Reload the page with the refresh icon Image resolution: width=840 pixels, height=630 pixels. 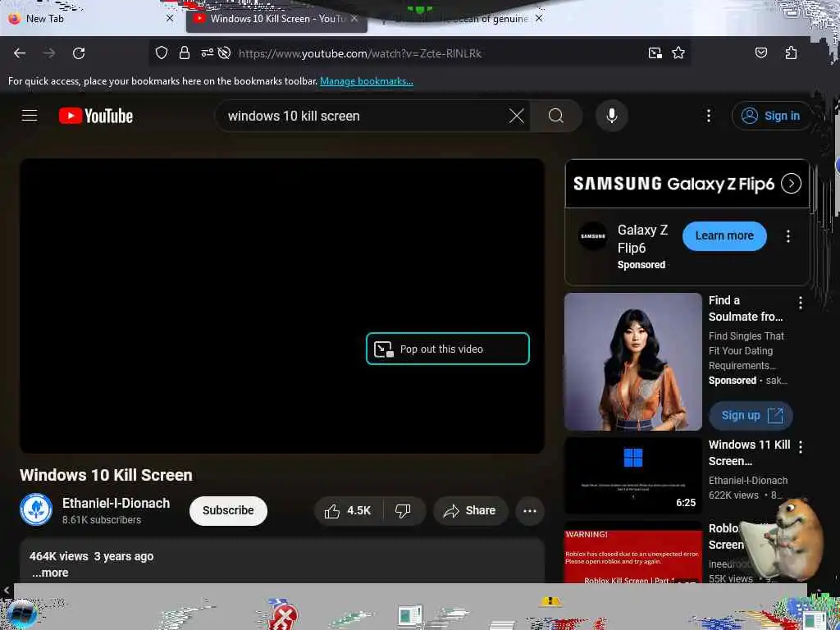click(79, 53)
